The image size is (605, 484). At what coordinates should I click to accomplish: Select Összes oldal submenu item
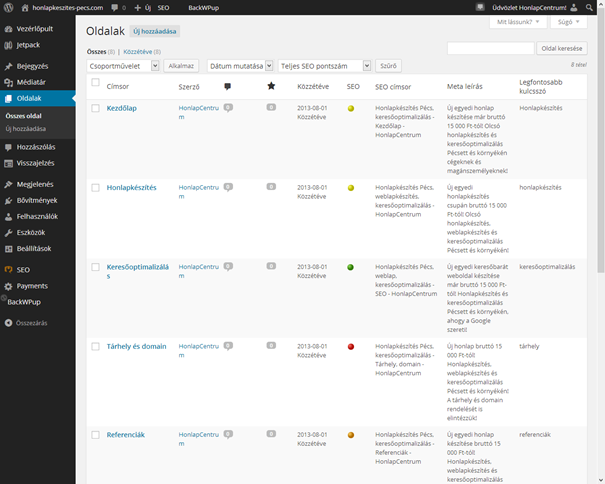point(24,116)
